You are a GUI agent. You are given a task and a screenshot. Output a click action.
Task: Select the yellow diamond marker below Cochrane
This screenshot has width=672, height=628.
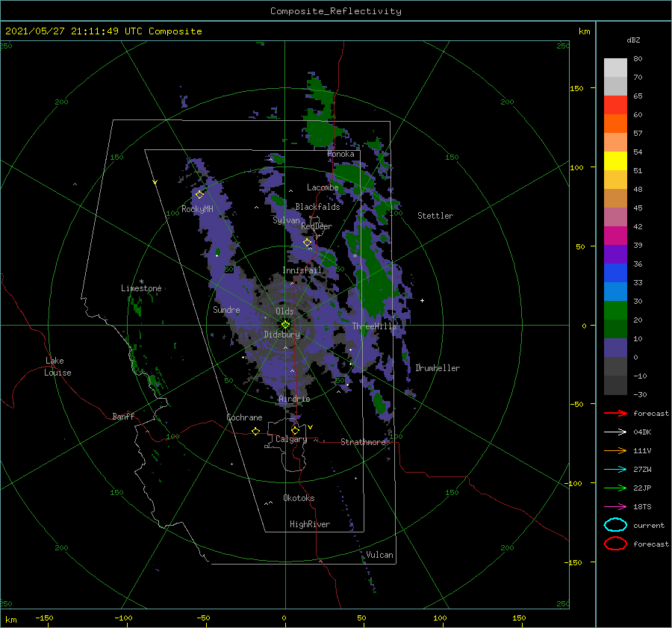click(256, 431)
